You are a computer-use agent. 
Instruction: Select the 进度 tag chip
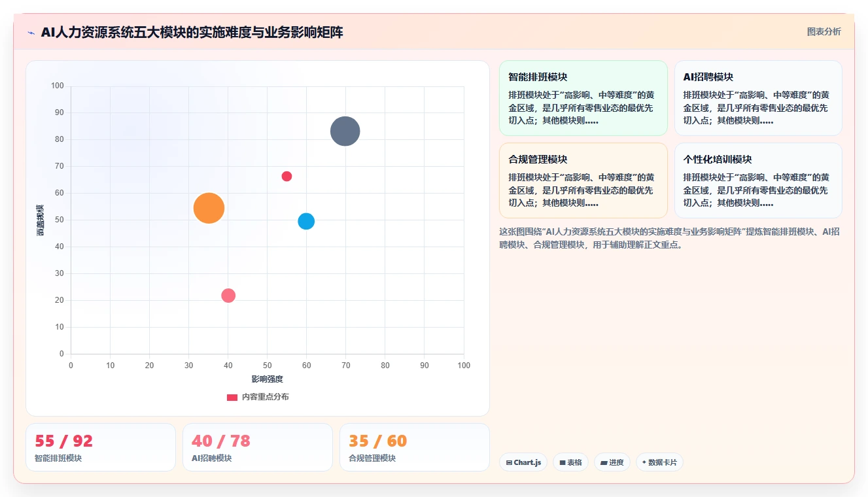(612, 462)
